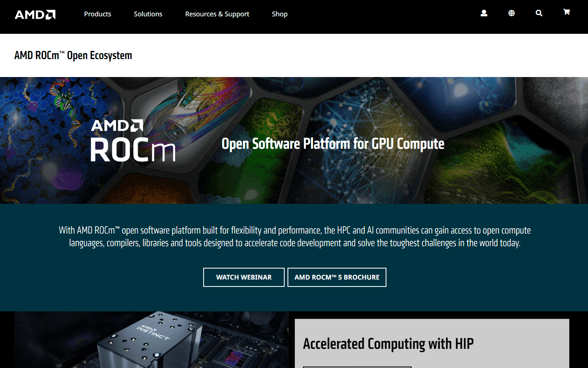588x368 pixels.
Task: Click the ROCm platform description paragraph
Action: point(295,237)
